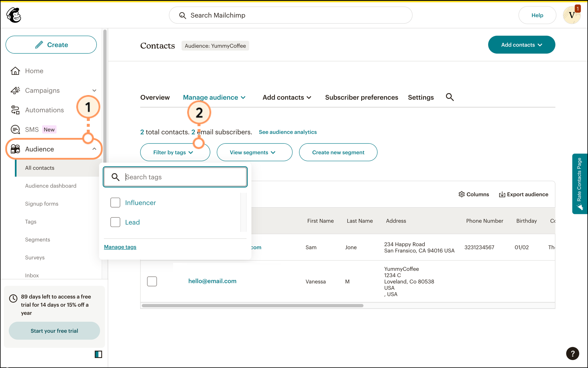Open the Settings tab
This screenshot has width=588, height=368.
(421, 97)
